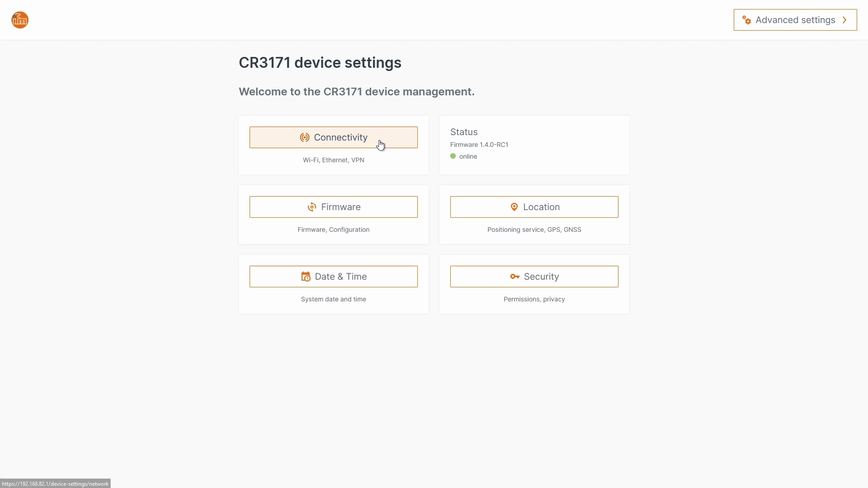
Task: Click the Positioning service, GPS, GNSS caption
Action: coord(534,230)
